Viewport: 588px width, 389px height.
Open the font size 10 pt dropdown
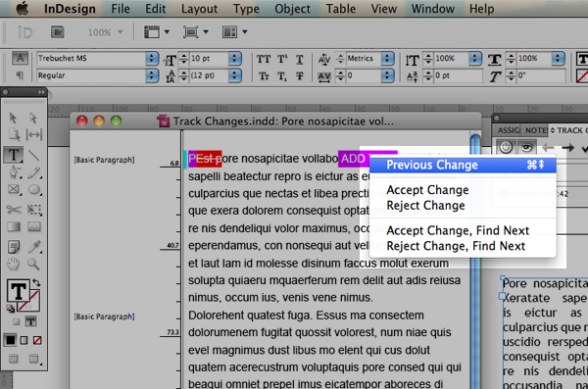click(x=235, y=59)
